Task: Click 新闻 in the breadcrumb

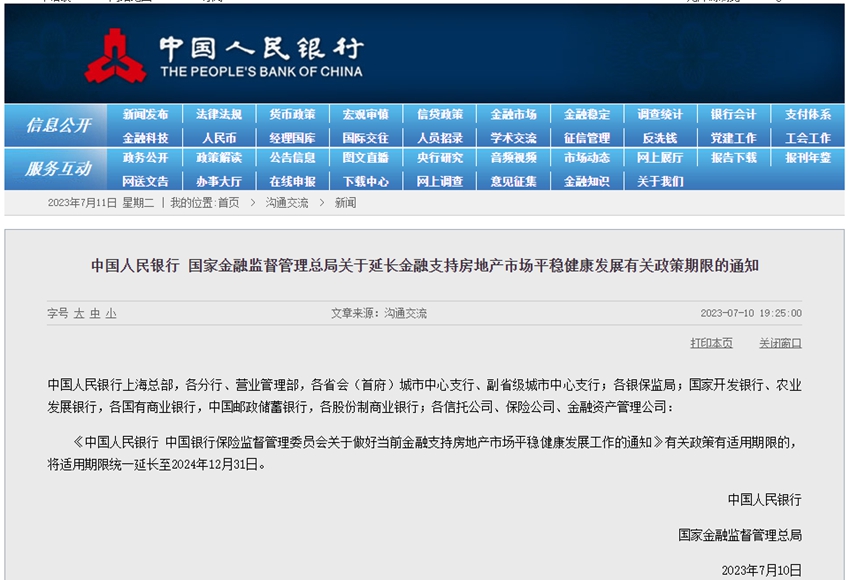Action: [x=345, y=203]
